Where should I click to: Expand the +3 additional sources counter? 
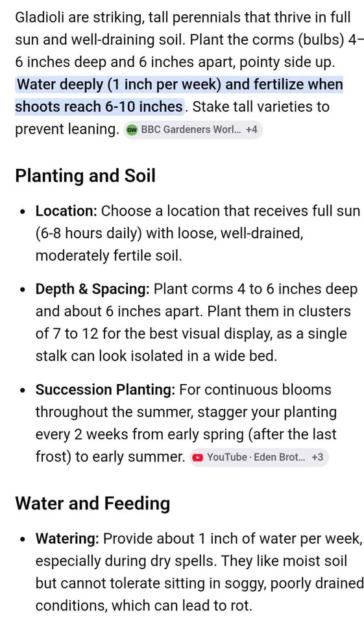click(317, 458)
